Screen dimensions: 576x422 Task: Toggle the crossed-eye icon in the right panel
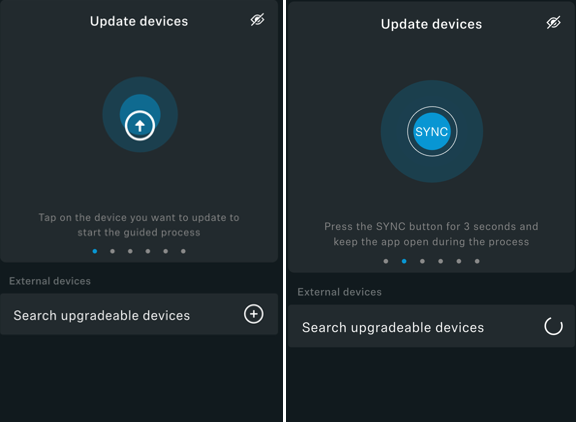pos(553,23)
